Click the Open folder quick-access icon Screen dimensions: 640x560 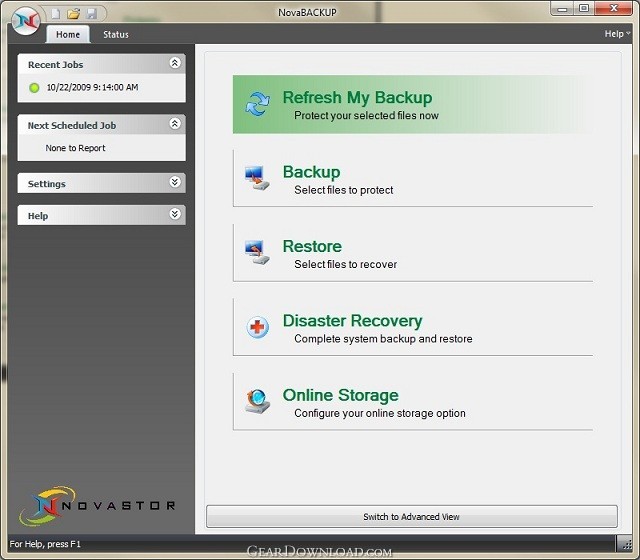point(73,13)
